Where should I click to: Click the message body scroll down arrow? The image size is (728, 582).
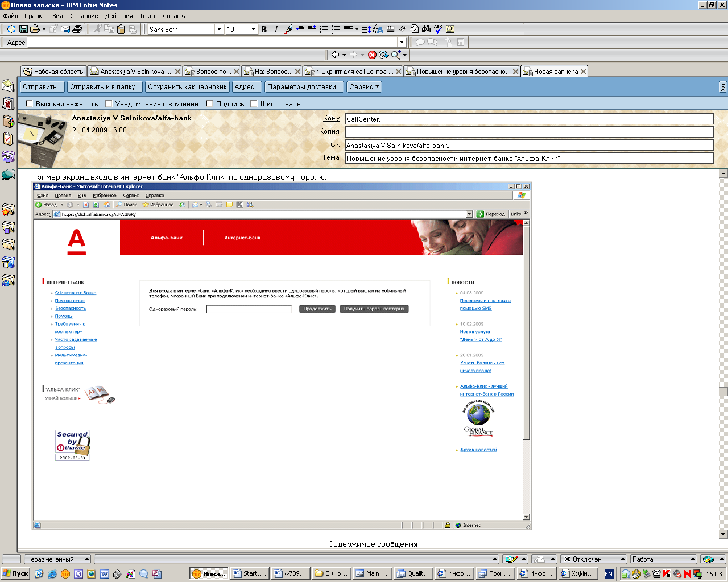723,534
